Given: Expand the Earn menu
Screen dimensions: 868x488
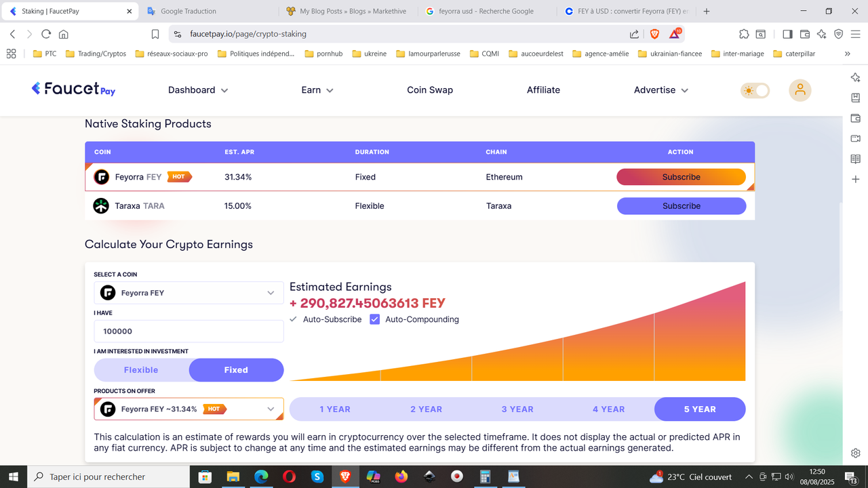Looking at the screenshot, I should 317,90.
